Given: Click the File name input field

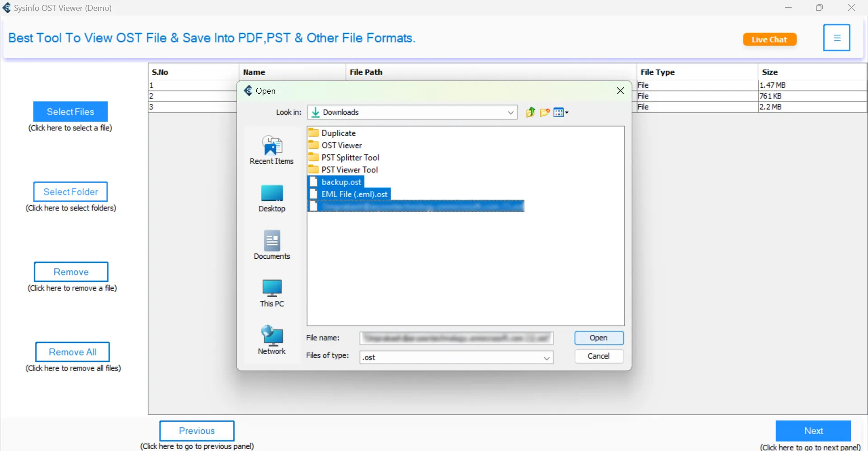Looking at the screenshot, I should (x=457, y=338).
